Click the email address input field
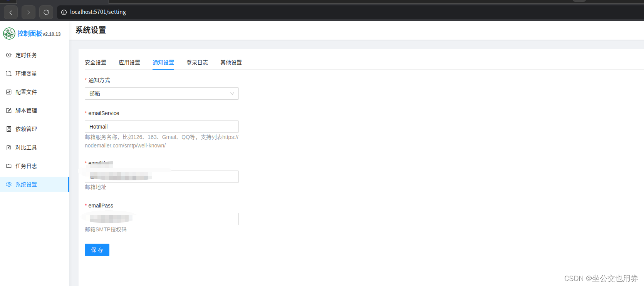This screenshot has width=644, height=286. pos(162,177)
